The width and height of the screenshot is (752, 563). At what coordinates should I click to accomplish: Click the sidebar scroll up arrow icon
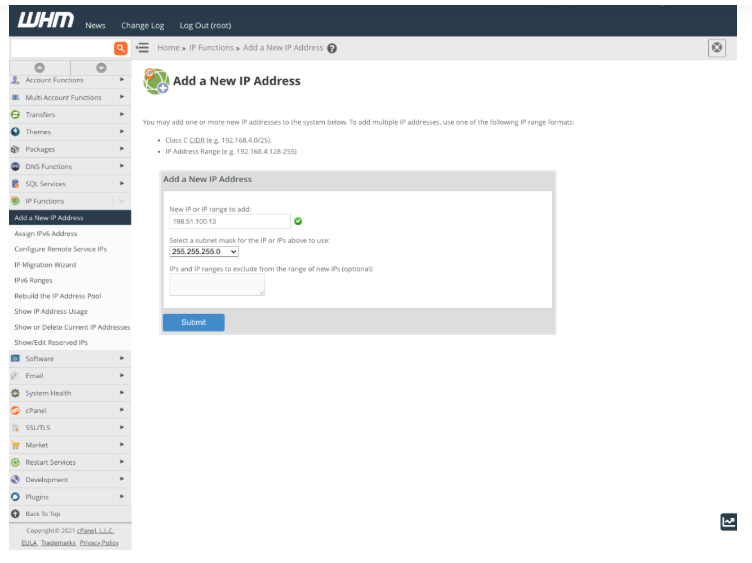40,68
